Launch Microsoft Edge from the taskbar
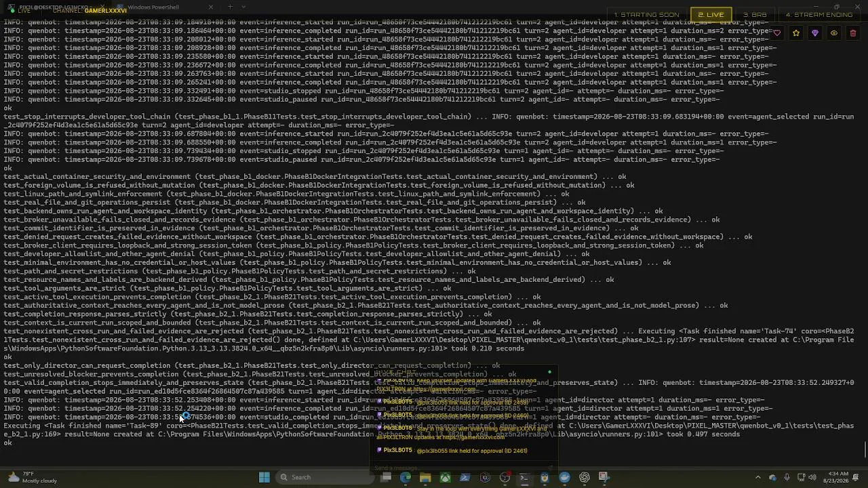Viewport: 868px width, 488px height. (x=406, y=477)
